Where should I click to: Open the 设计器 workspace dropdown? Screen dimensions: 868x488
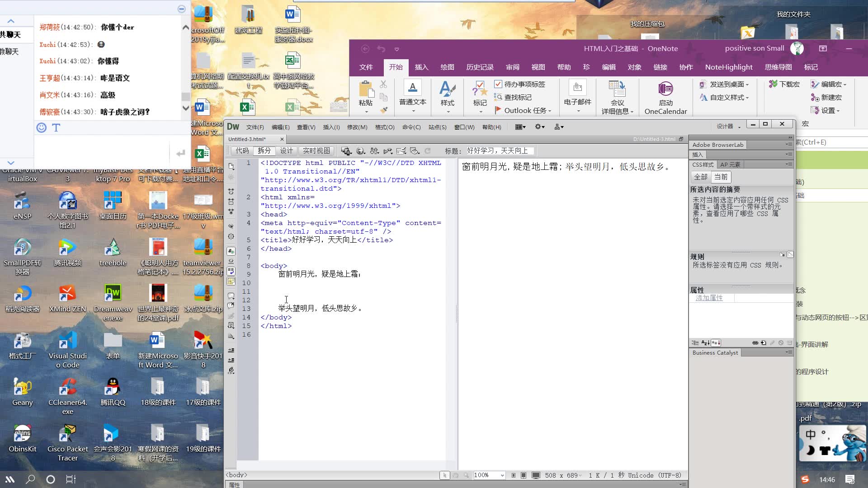(727, 126)
